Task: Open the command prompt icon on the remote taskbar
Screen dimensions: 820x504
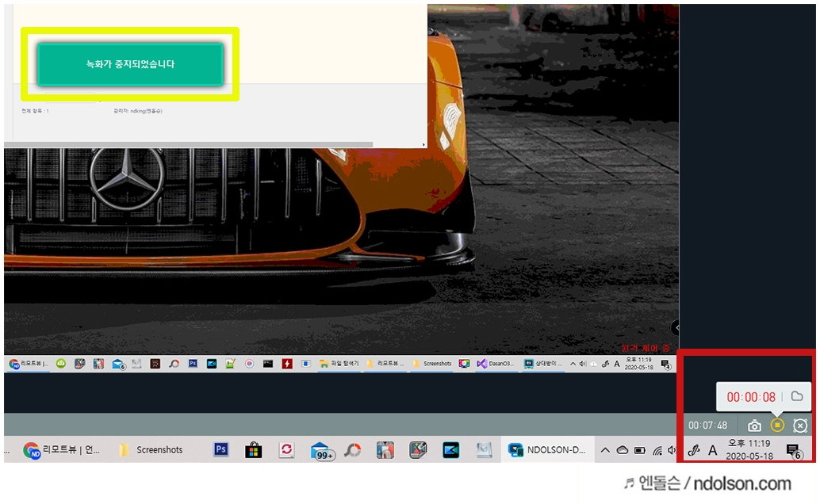Action: (268, 364)
